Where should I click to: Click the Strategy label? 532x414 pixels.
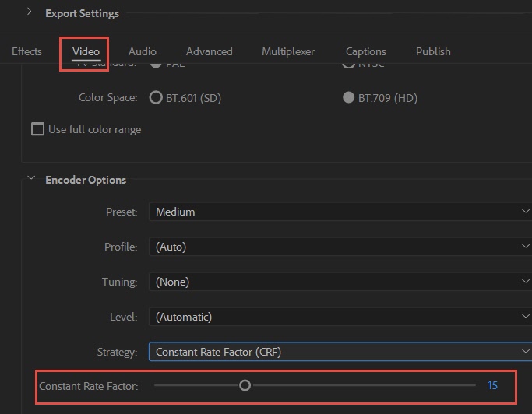[117, 353]
